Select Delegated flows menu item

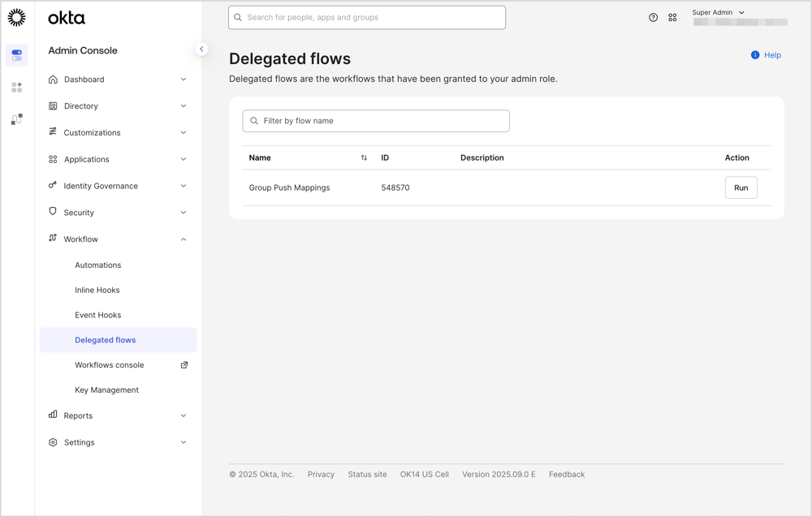118,340
